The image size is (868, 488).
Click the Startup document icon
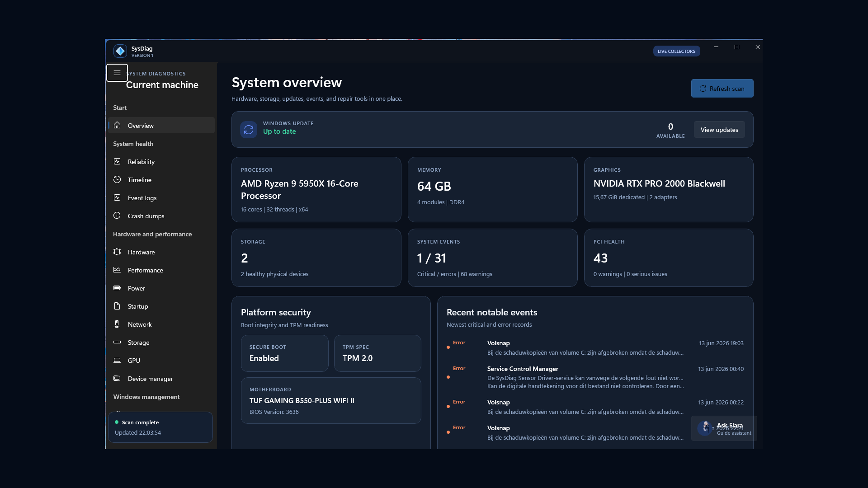tap(117, 306)
